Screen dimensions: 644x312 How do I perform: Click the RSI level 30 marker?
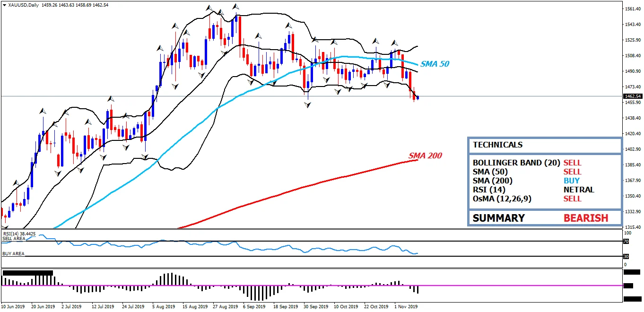(x=626, y=257)
